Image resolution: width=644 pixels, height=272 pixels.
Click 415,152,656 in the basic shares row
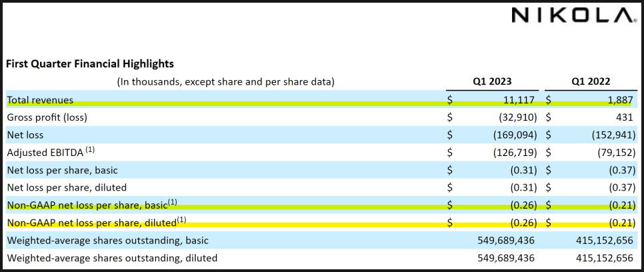[605, 241]
